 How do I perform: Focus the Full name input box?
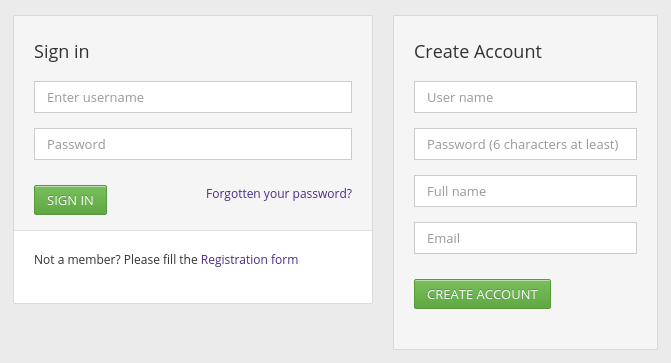pos(526,191)
